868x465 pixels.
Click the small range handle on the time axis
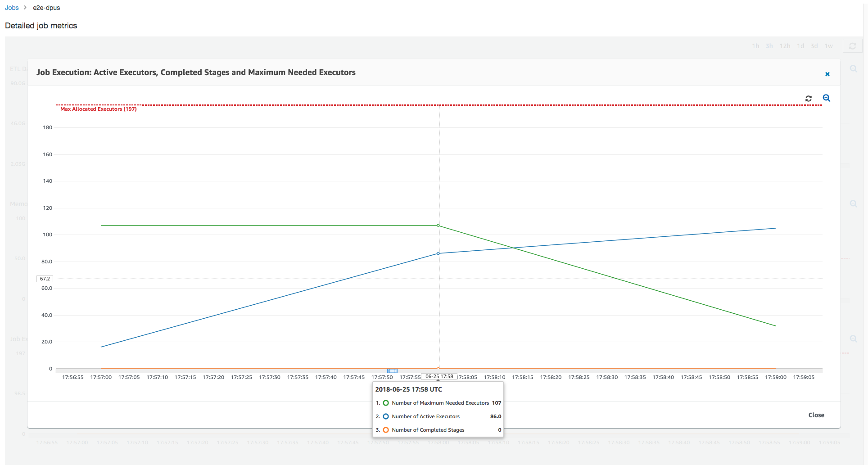point(392,371)
